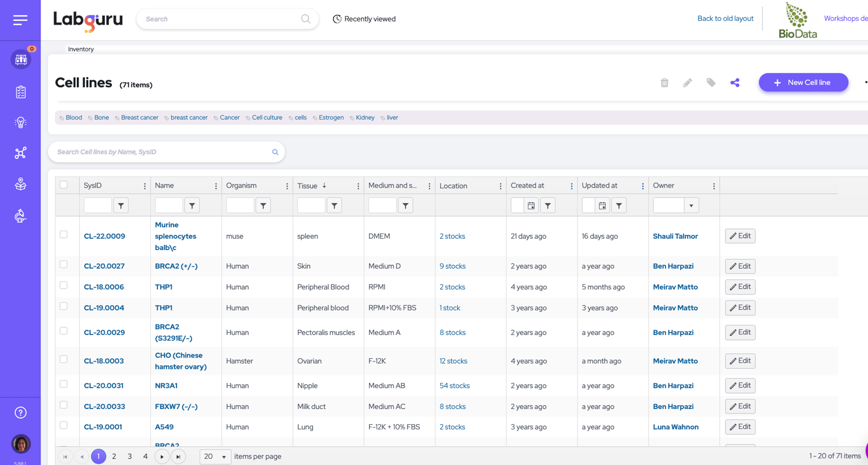Screen dimensions: 868x465
Task: Open the items per page dropdown
Action: pos(215,457)
